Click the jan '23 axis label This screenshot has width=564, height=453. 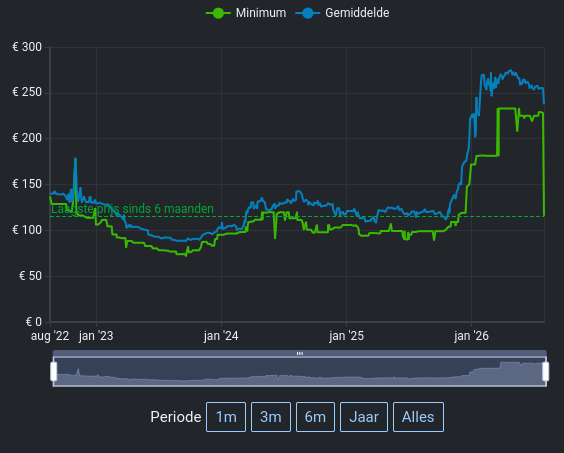click(x=96, y=336)
